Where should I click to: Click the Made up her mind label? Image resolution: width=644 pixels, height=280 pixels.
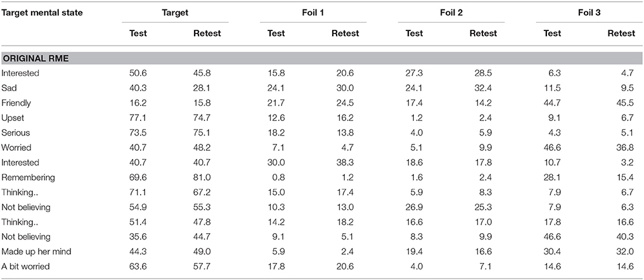pos(30,251)
